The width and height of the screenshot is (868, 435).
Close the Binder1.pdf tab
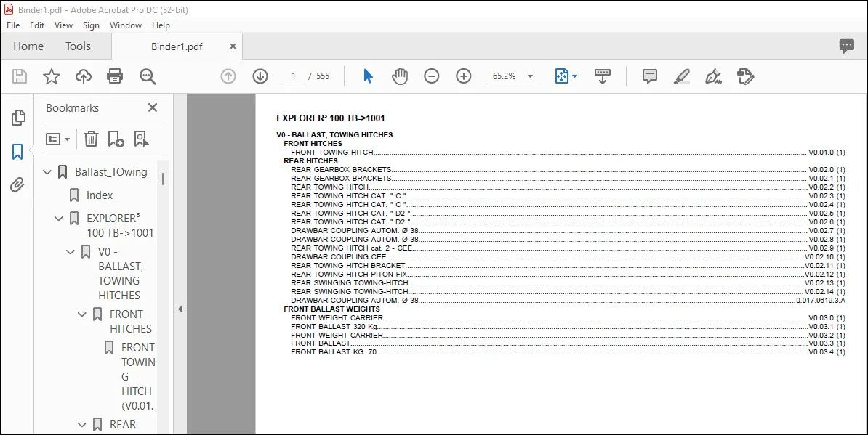[233, 47]
